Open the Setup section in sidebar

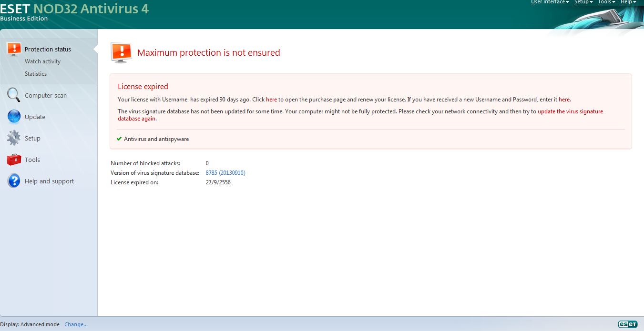click(32, 138)
